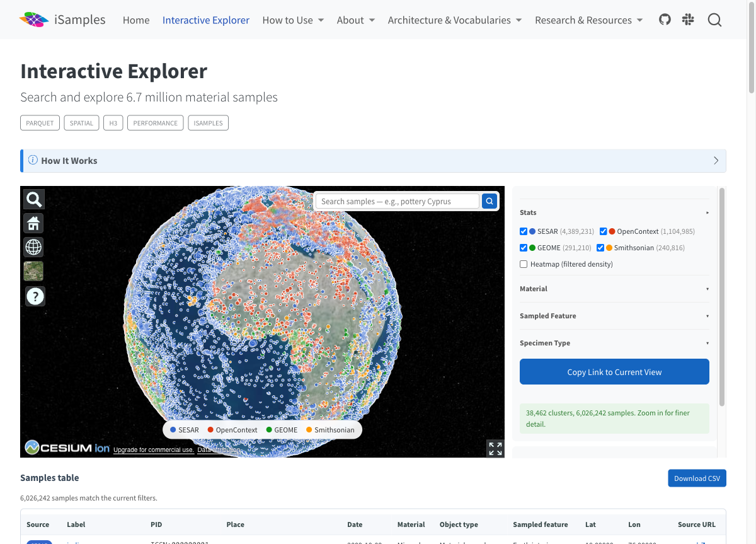
Task: Open the About dropdown menu
Action: pyautogui.click(x=356, y=20)
